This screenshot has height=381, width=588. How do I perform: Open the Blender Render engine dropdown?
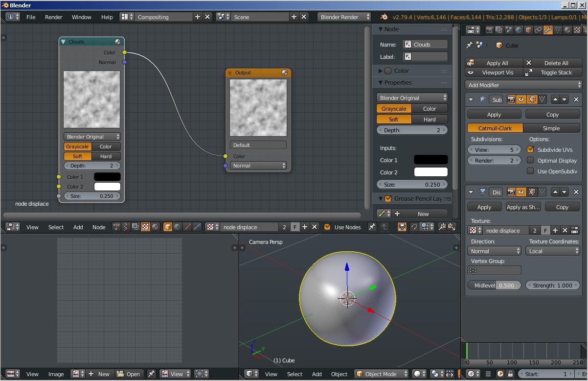point(345,17)
